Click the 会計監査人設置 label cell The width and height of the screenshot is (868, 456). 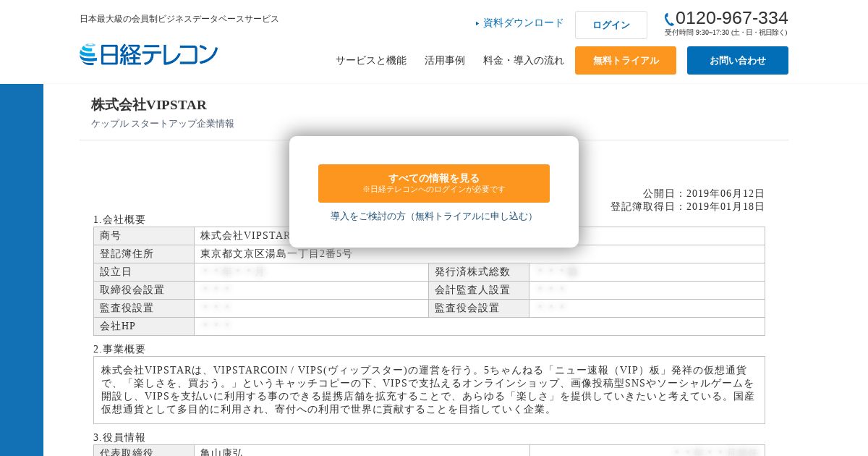coord(479,290)
